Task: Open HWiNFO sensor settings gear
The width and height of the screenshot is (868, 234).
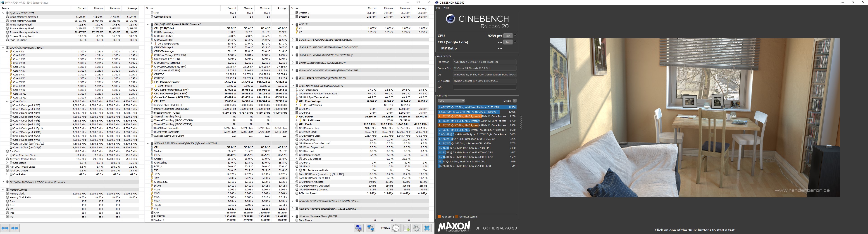Action: [x=417, y=228]
